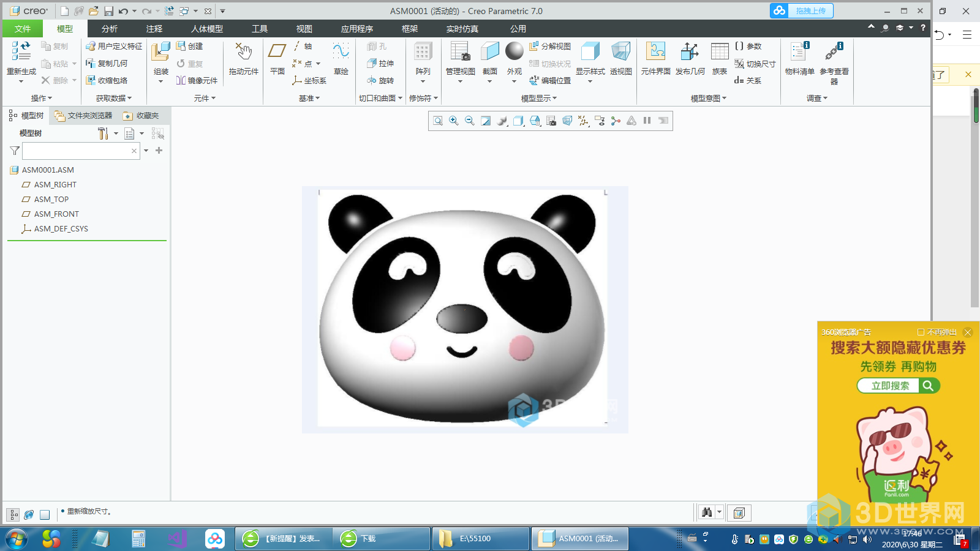Click the binoculars find icon in status bar
Image resolution: width=980 pixels, height=551 pixels.
pos(707,512)
